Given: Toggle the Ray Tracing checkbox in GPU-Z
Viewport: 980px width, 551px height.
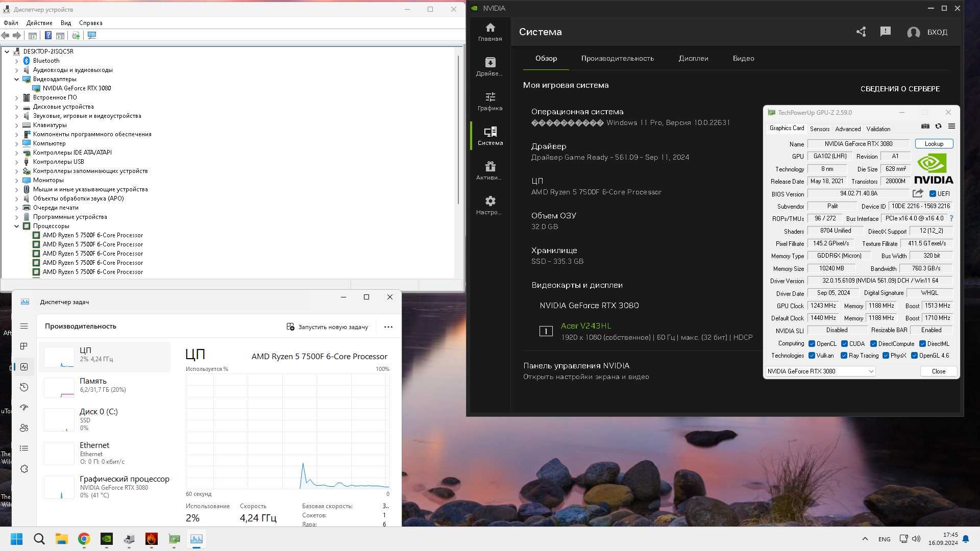Looking at the screenshot, I should [x=844, y=356].
